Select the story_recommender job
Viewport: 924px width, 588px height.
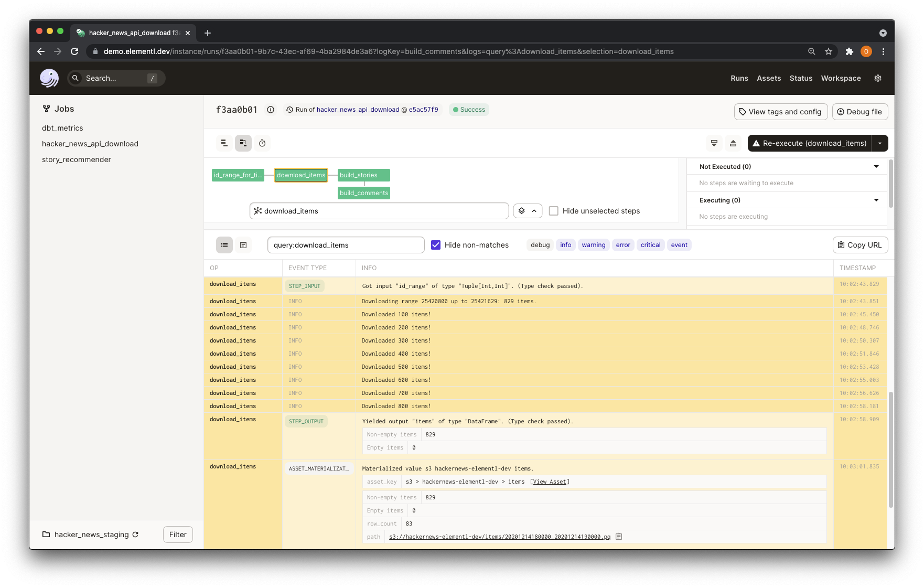pos(77,159)
